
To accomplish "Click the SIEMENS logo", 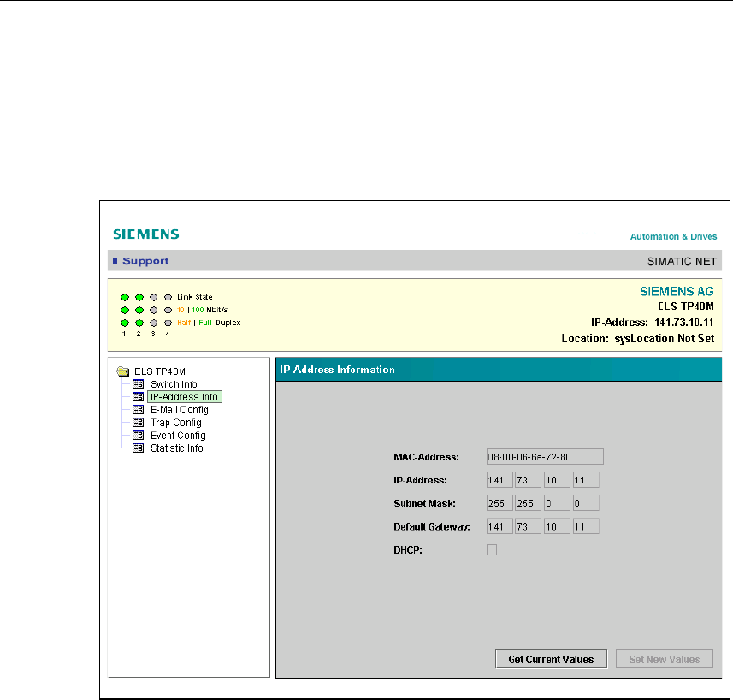I will [x=146, y=234].
